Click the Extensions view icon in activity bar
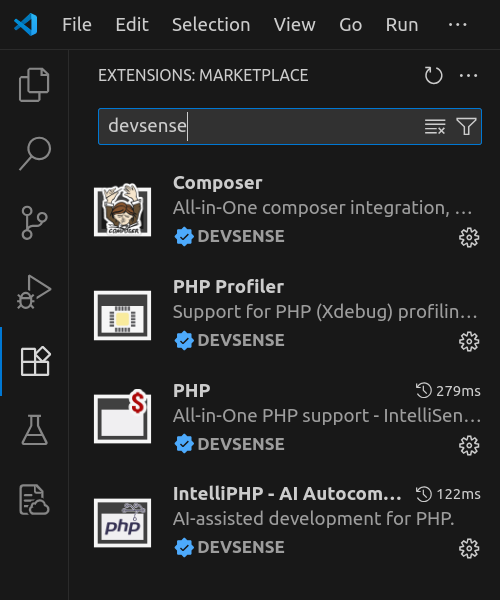 35,361
